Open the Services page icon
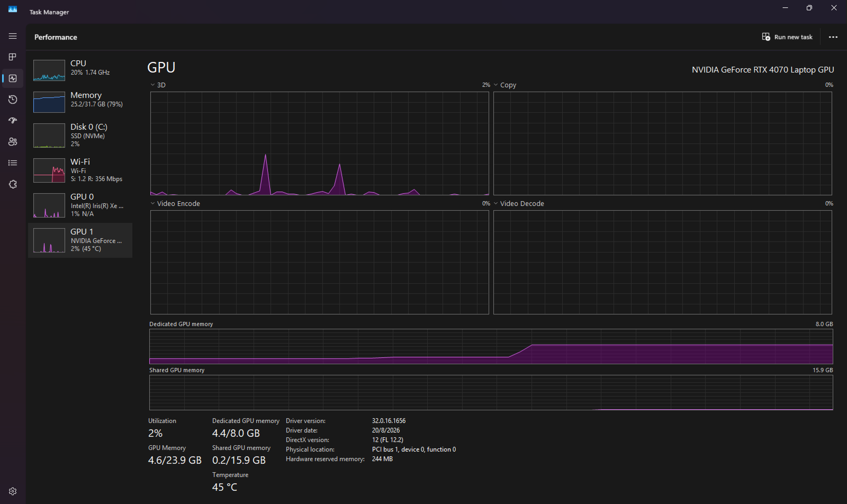This screenshot has height=504, width=847. tap(12, 184)
